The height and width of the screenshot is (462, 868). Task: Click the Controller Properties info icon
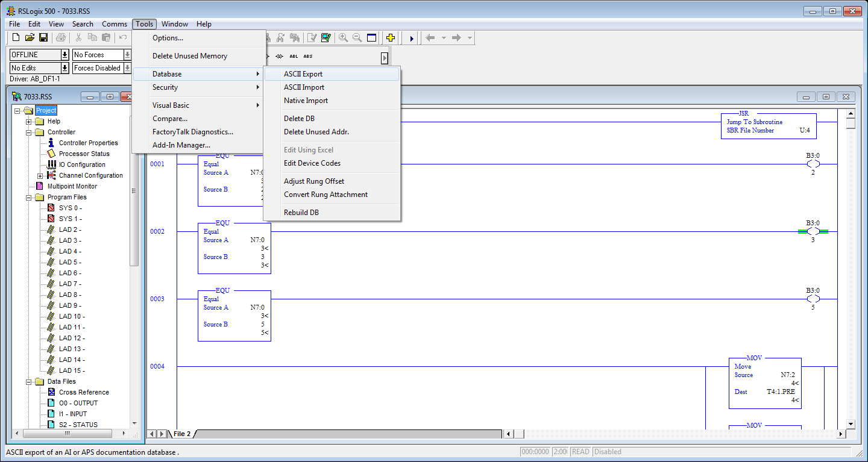coord(51,143)
